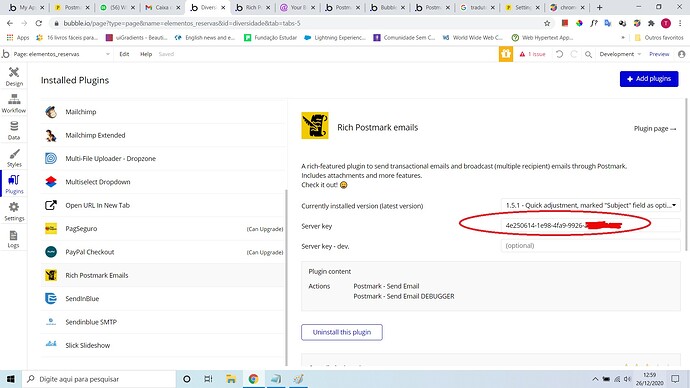Viewport: 690px width, 388px height.
Task: Open the Edit menu
Action: click(x=125, y=54)
